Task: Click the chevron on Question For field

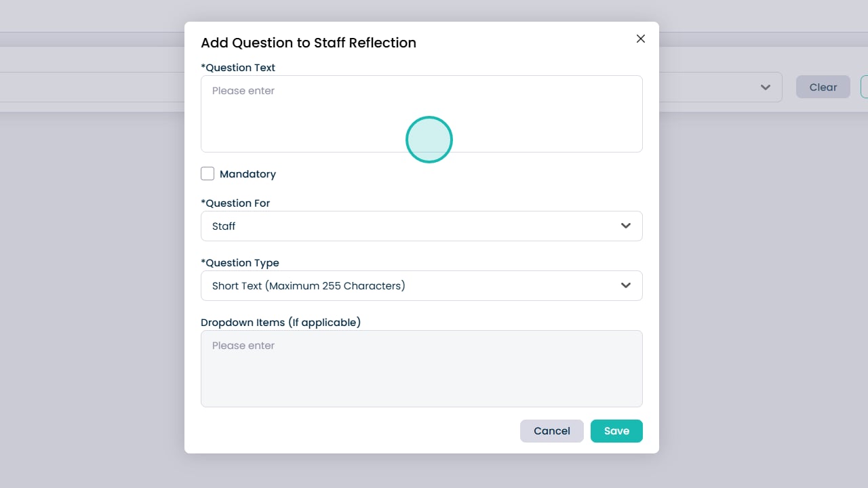Action: (625, 226)
